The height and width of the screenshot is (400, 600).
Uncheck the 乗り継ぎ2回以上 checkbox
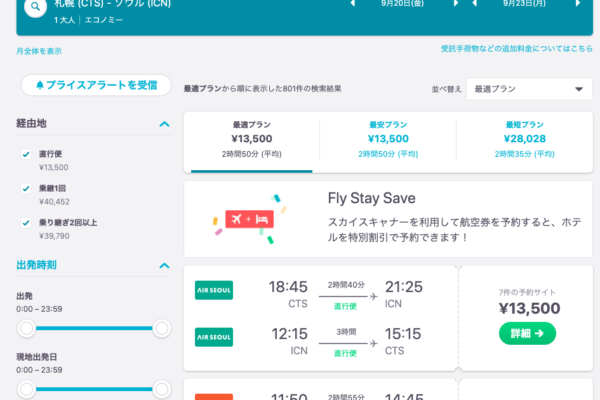[x=26, y=223]
